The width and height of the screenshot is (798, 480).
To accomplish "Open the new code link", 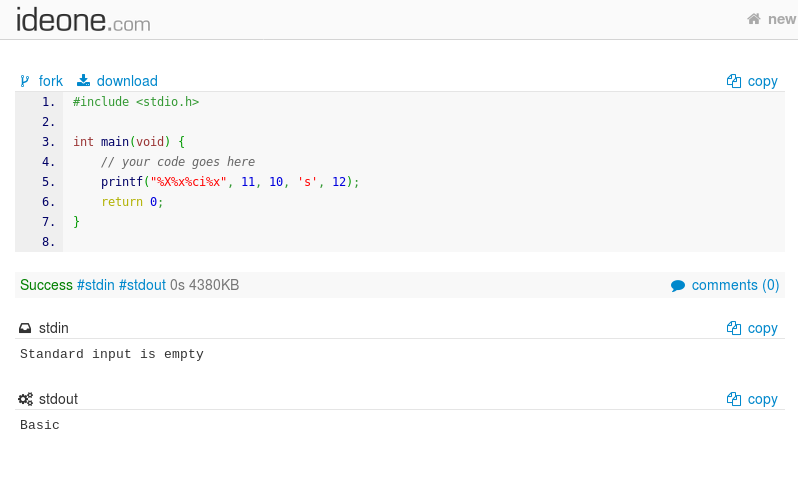I will pos(782,19).
